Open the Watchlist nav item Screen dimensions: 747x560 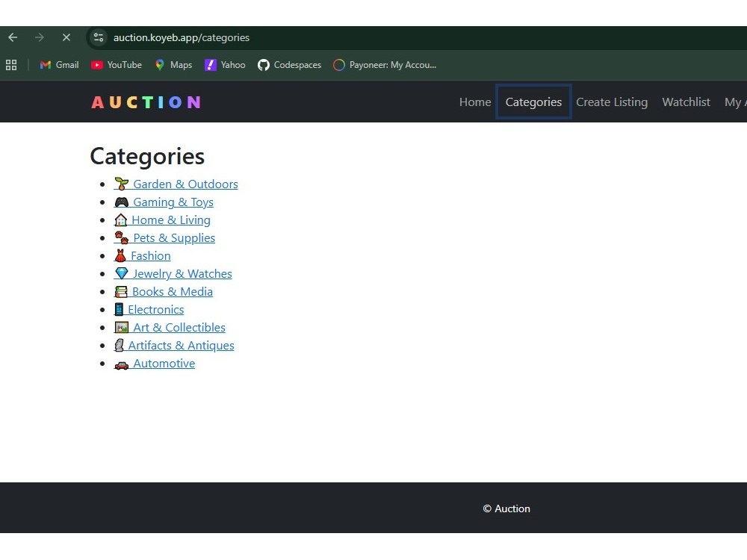pos(686,102)
